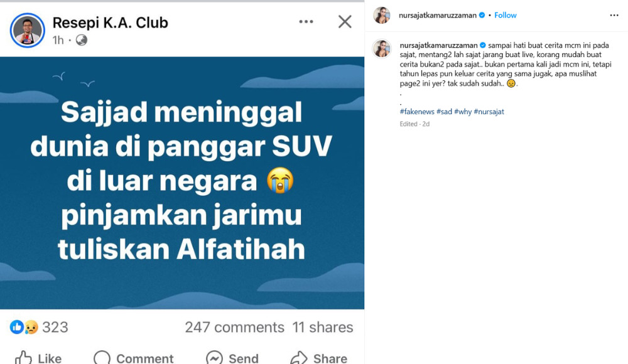Viewport: 628px width, 364px height.
Task: Open nursajatkamaruzzaman avatar next to caption
Action: coord(382,48)
